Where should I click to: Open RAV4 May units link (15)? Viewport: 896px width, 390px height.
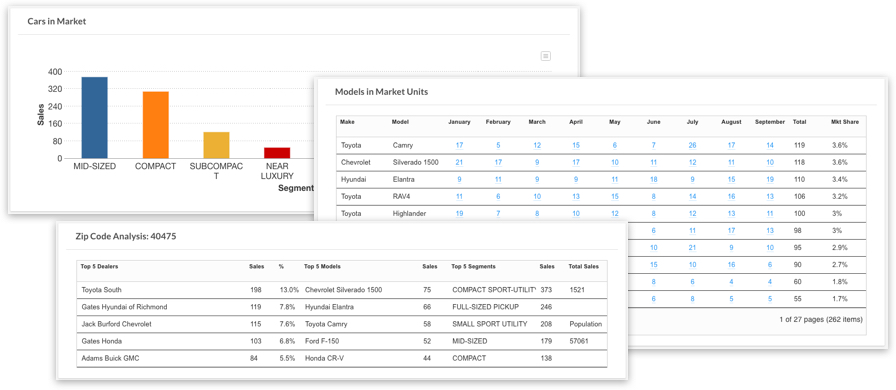coord(615,197)
